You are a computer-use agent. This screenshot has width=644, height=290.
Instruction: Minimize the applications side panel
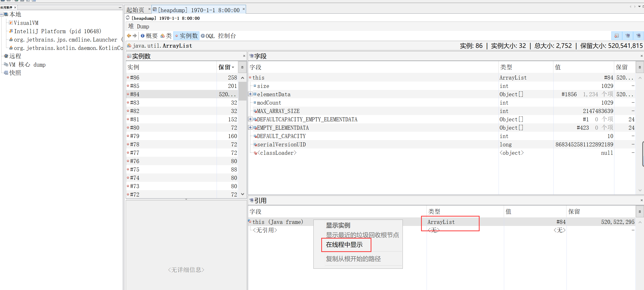pyautogui.click(x=120, y=8)
